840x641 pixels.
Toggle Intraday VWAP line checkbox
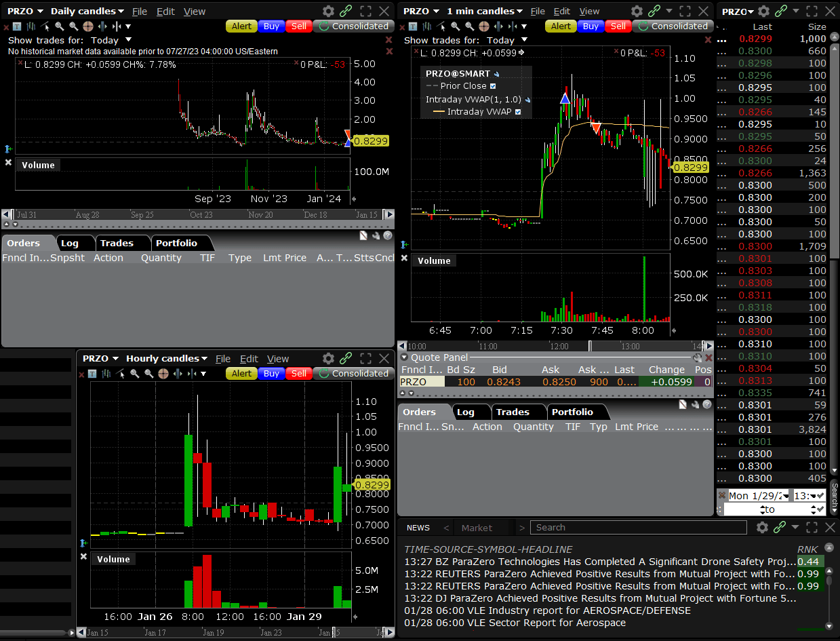click(518, 112)
